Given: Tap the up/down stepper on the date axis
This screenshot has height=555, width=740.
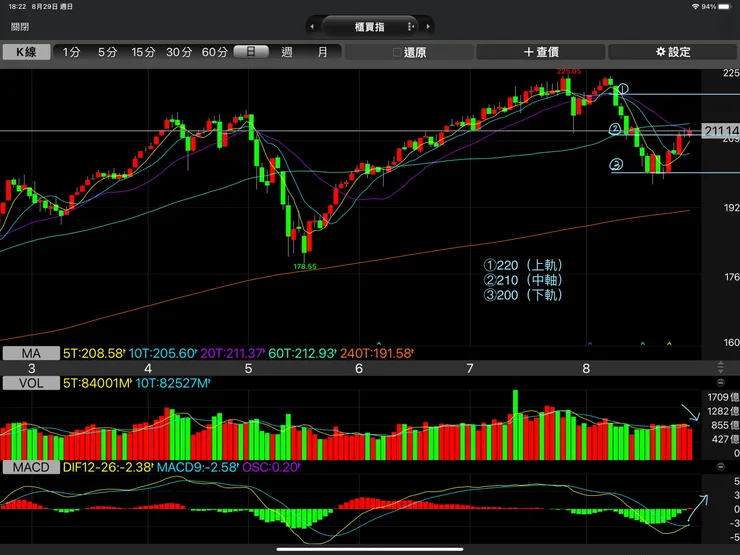Looking at the screenshot, I should pos(721,367).
